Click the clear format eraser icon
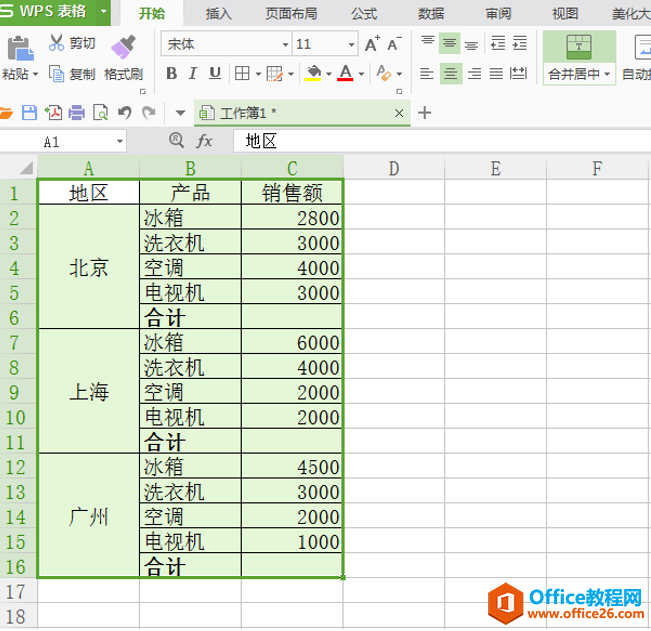651x631 pixels. pos(384,73)
